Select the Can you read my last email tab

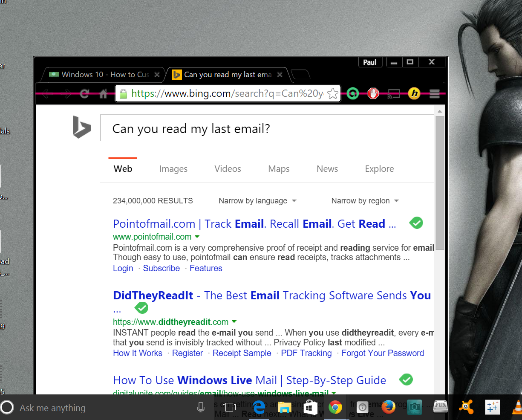[227, 75]
